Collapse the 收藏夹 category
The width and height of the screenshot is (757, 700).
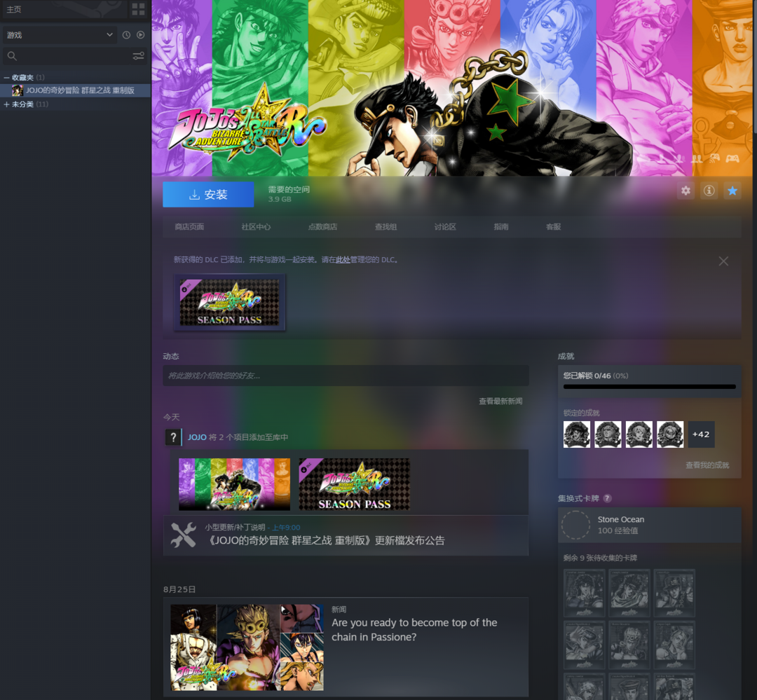[x=7, y=77]
